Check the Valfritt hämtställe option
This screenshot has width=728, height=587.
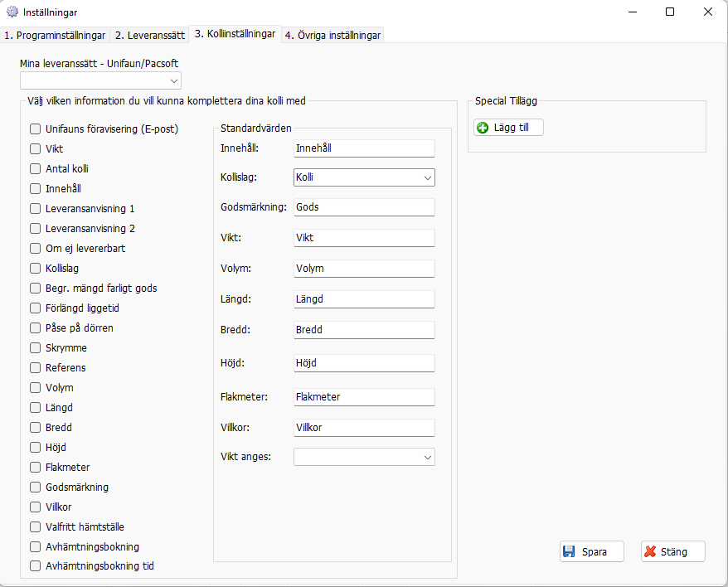(x=36, y=527)
